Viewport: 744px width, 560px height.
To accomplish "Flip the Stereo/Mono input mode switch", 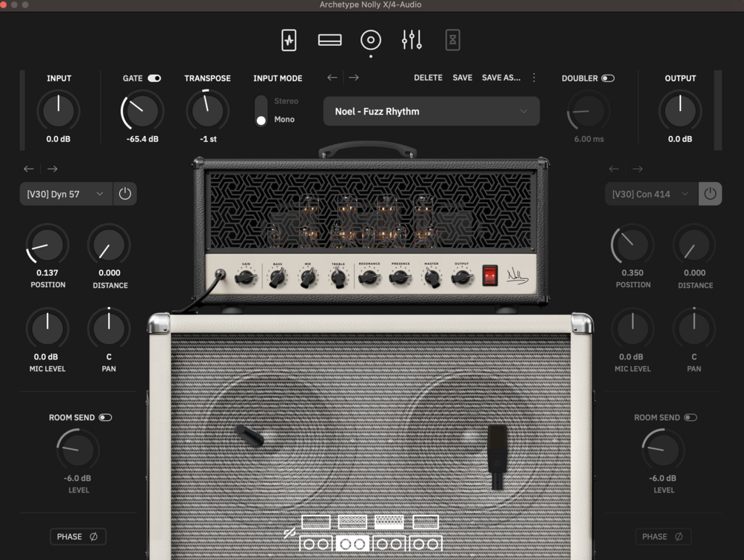I will tap(261, 110).
